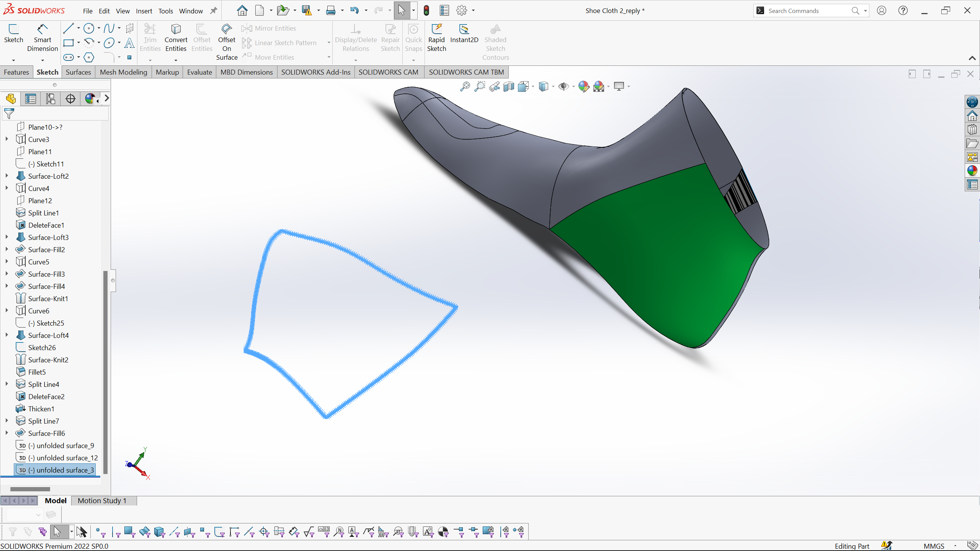
Task: Open the Rapid Sketch tool
Action: [436, 38]
